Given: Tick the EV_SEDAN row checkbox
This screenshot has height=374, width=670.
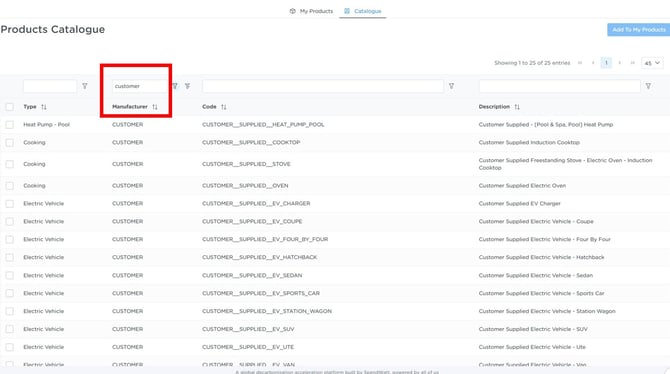Looking at the screenshot, I should tap(9, 275).
